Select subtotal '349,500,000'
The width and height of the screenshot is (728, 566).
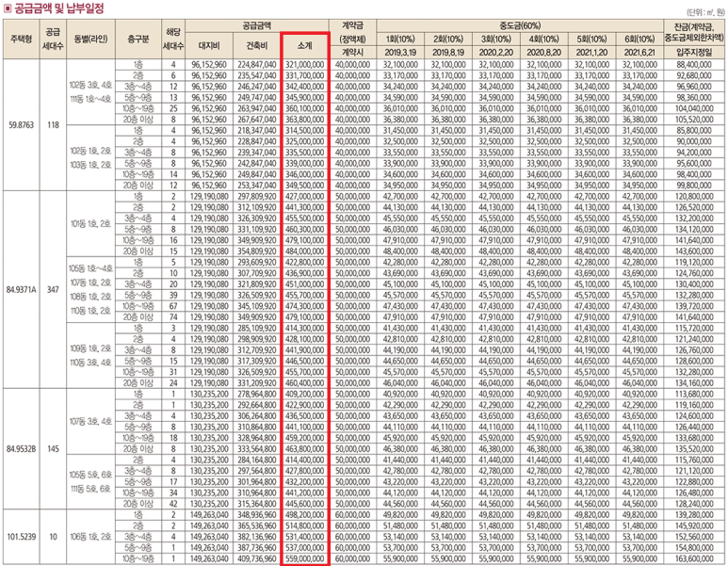304,186
